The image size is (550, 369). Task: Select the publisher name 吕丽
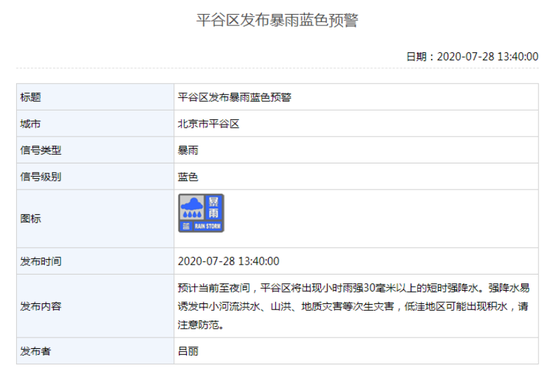pyautogui.click(x=188, y=351)
